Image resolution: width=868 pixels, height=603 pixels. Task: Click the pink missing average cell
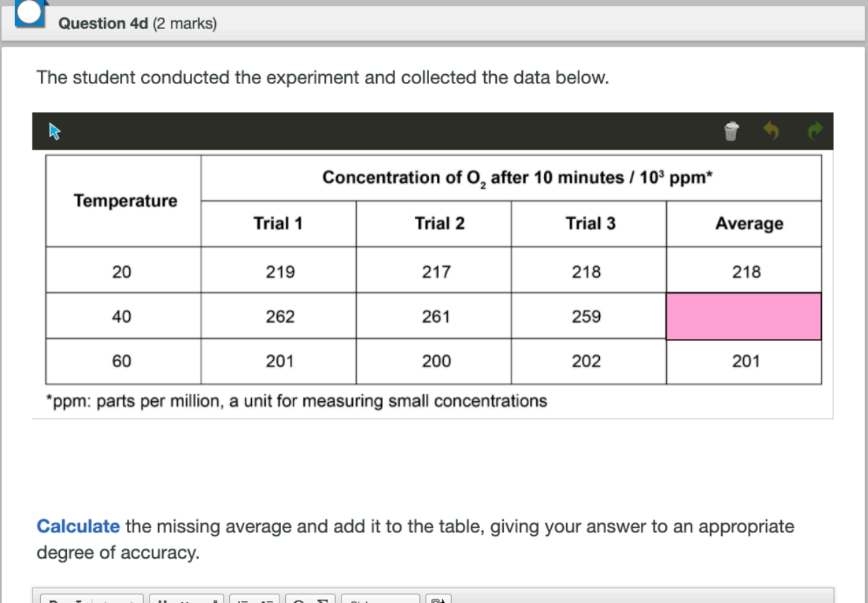point(744,316)
